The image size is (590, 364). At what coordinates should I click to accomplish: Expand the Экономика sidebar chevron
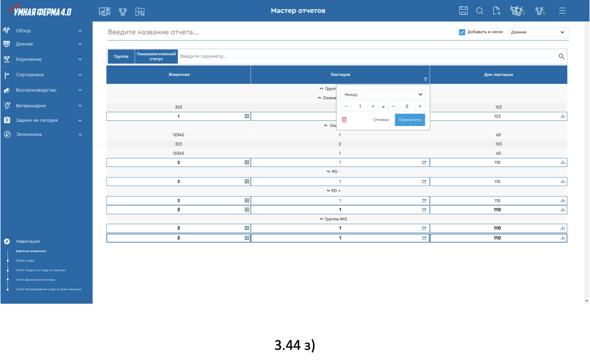(80, 134)
